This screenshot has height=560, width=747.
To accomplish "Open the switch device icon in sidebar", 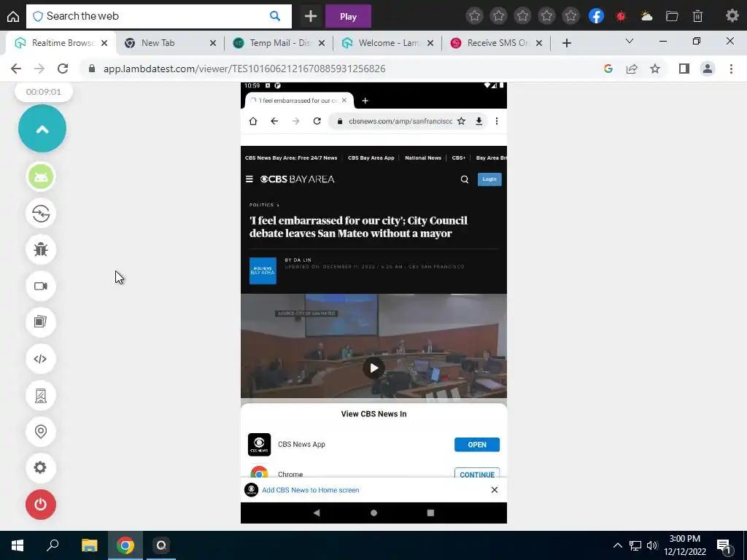I will [41, 214].
